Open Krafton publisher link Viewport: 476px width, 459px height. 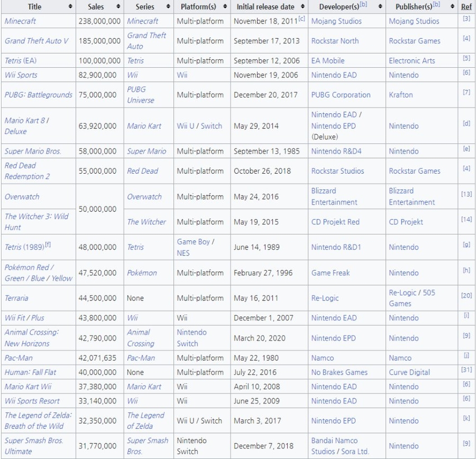(401, 95)
